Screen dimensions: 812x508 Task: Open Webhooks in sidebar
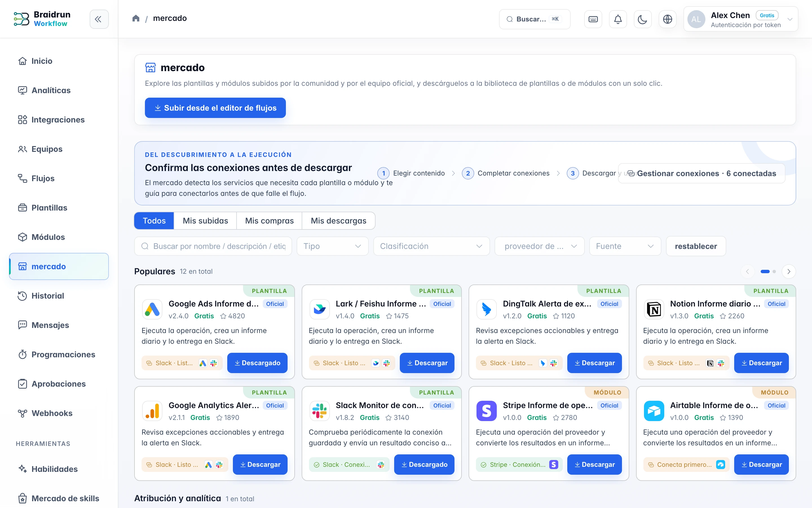click(x=59, y=413)
